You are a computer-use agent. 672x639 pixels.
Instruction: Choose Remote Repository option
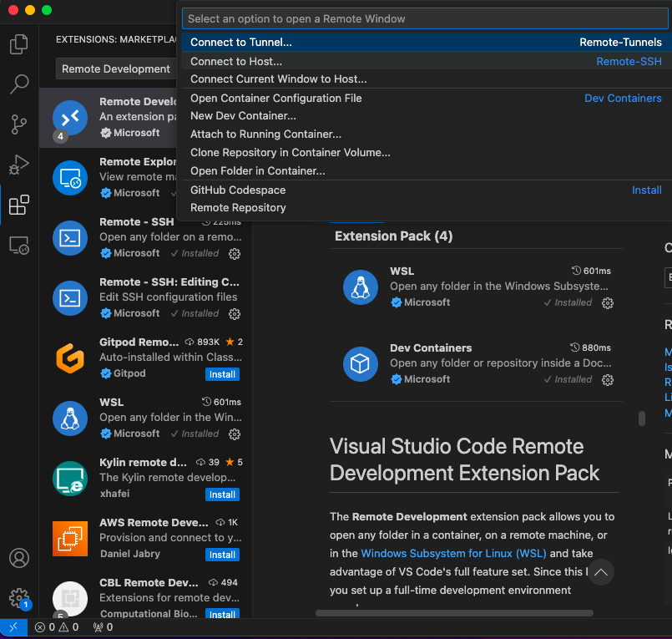[x=427, y=207]
